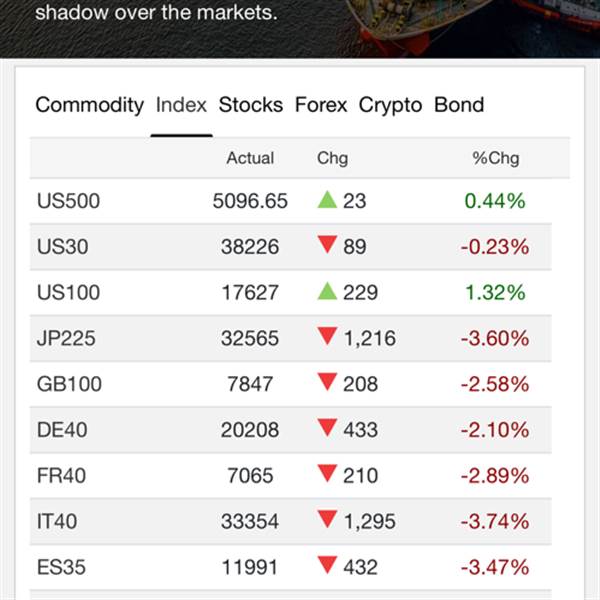Click the red down arrow for FR40
The height and width of the screenshot is (600, 600).
(x=327, y=475)
